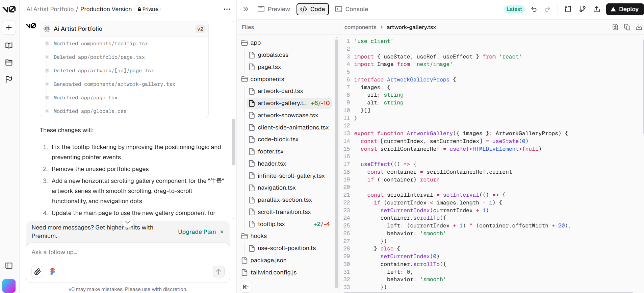Collapse the app folder
644x293 pixels.
(251, 43)
